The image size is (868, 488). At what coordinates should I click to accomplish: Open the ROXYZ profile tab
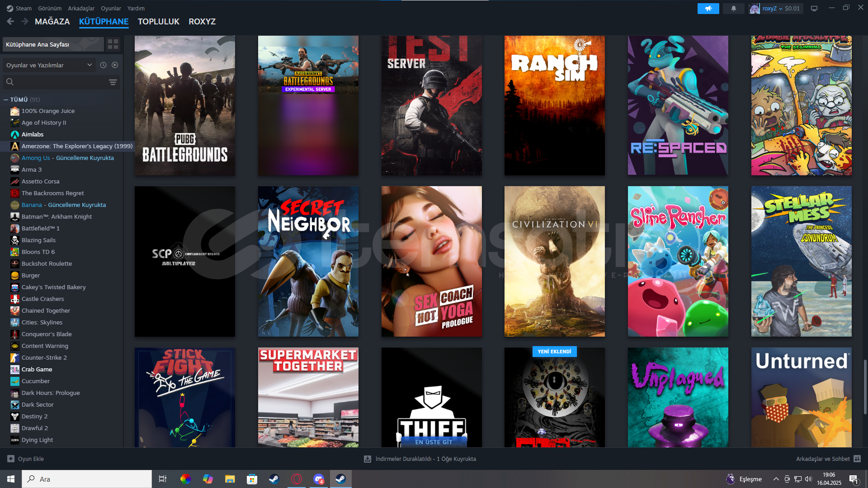tap(202, 21)
